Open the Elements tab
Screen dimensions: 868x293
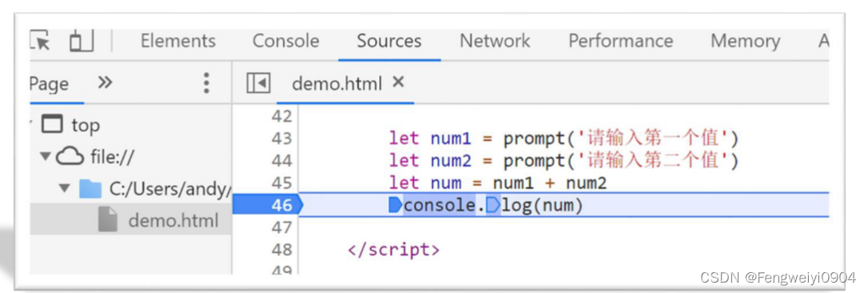177,41
